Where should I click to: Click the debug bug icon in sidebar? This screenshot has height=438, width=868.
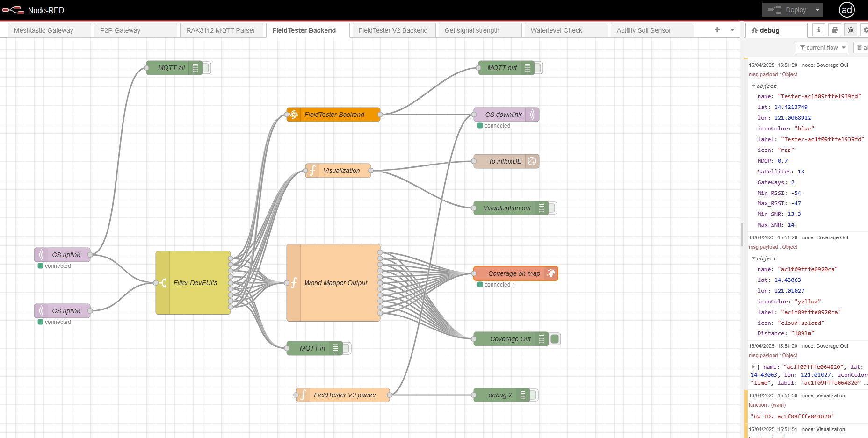pyautogui.click(x=850, y=30)
